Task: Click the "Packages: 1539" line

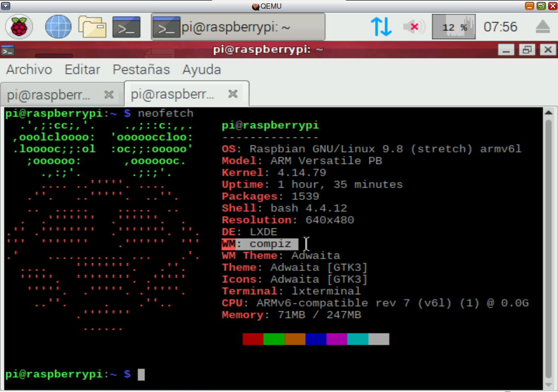Action: (x=271, y=196)
